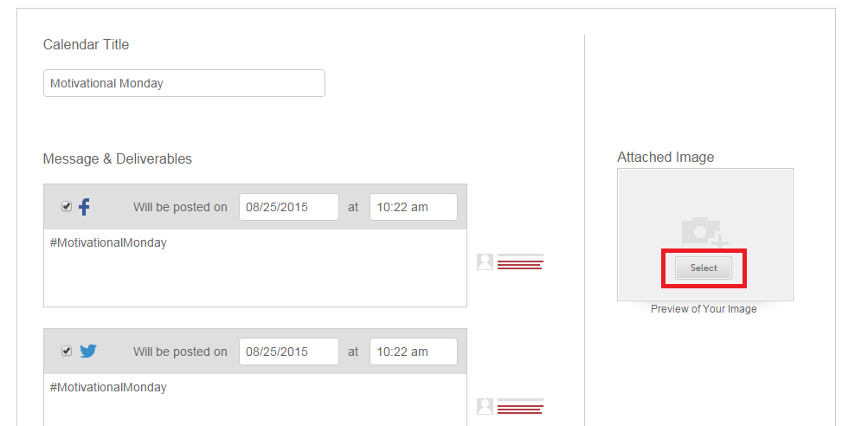
Task: Click the camera placeholder icon
Action: tap(704, 232)
